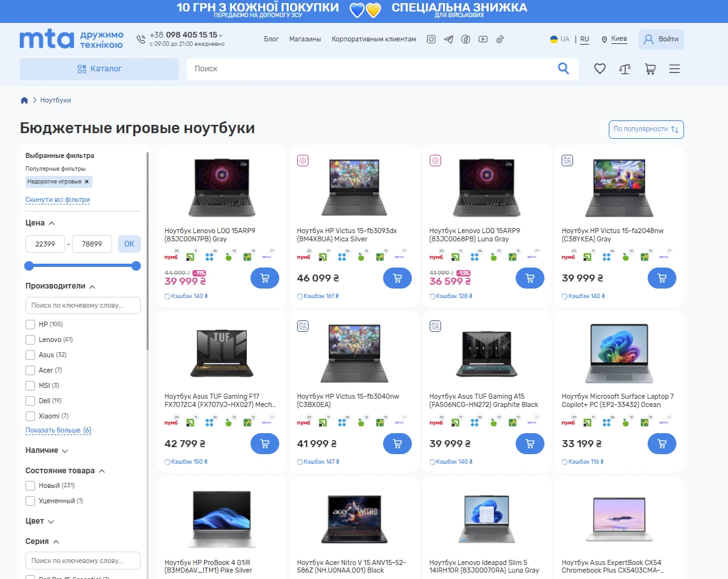Click badge icon on HP Victus 15-fb3093dx card
The height and width of the screenshot is (579, 728).
(303, 161)
